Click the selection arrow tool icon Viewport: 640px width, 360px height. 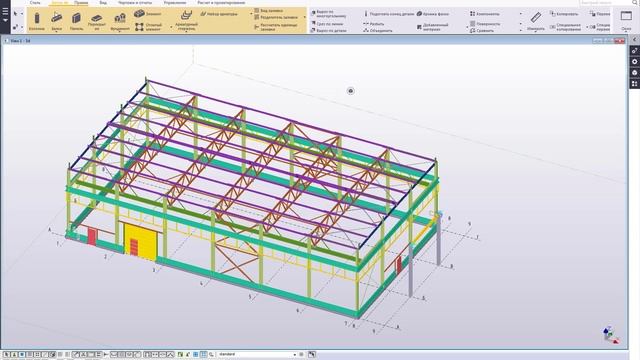point(16,14)
